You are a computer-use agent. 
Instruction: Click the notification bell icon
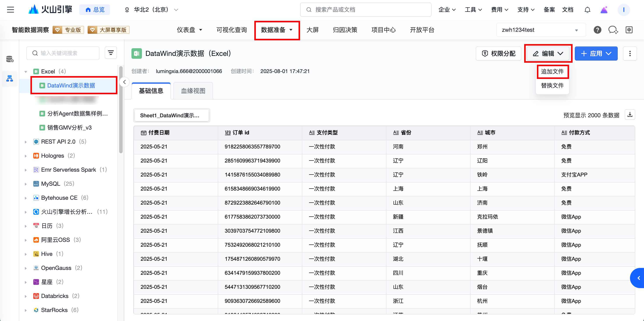coord(587,10)
